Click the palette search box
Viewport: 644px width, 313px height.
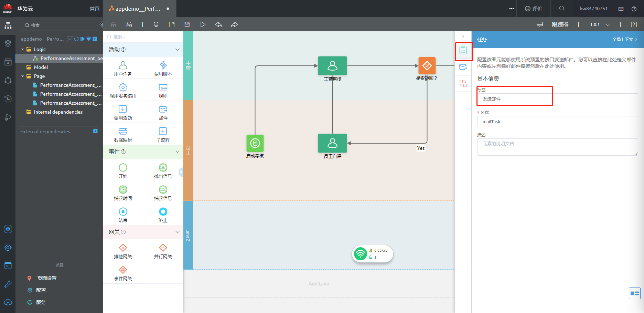pos(143,36)
